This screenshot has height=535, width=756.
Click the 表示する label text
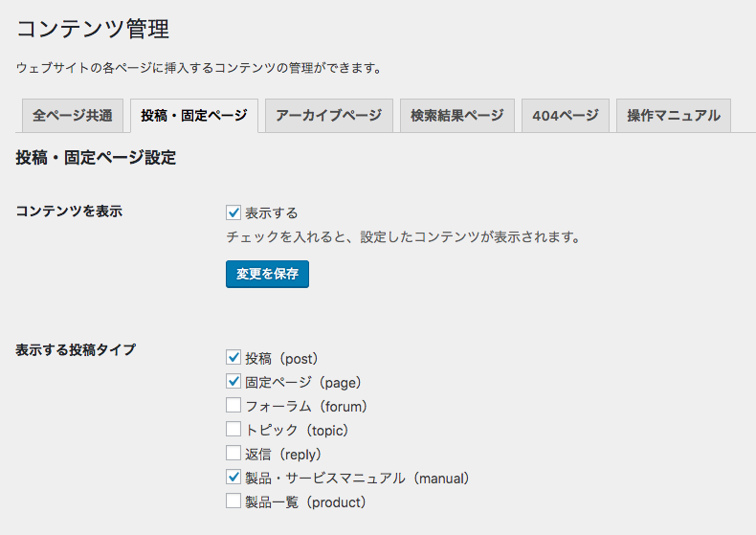[272, 213]
